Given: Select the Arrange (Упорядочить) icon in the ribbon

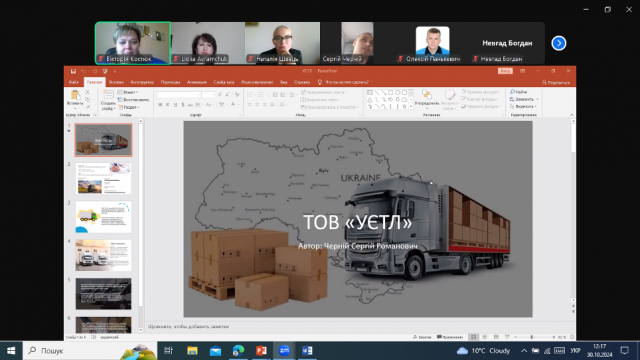Looking at the screenshot, I should [x=427, y=95].
